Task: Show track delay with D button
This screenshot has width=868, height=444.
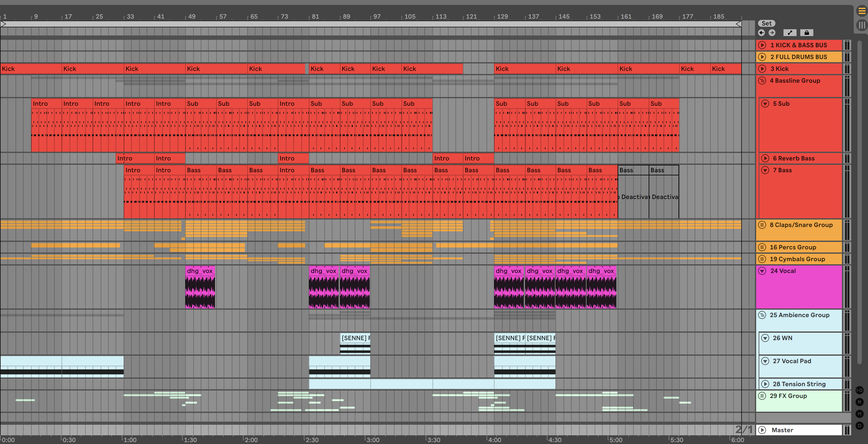Action: point(859,425)
